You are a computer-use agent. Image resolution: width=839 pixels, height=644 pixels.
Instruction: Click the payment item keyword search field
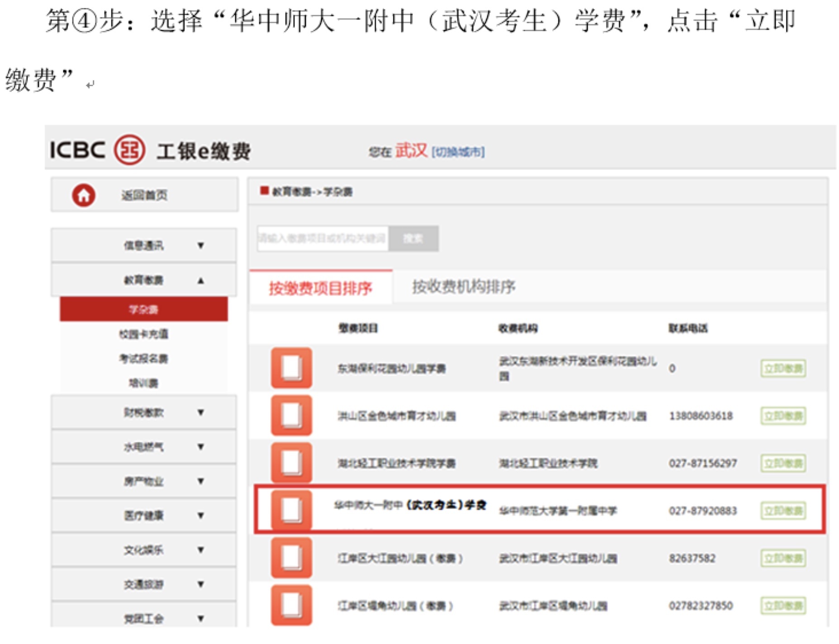coord(322,238)
